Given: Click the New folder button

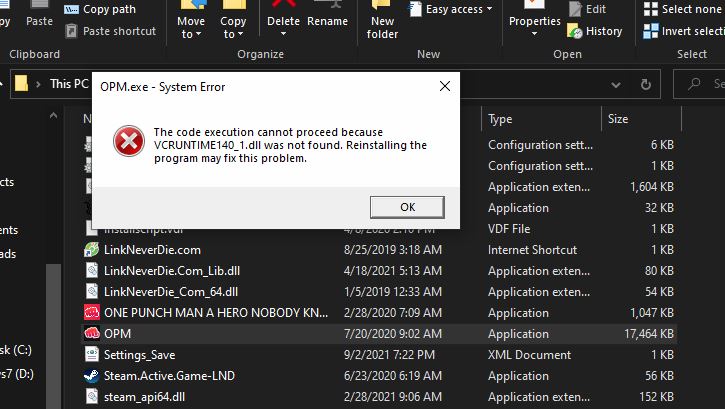Looking at the screenshot, I should tap(382, 21).
